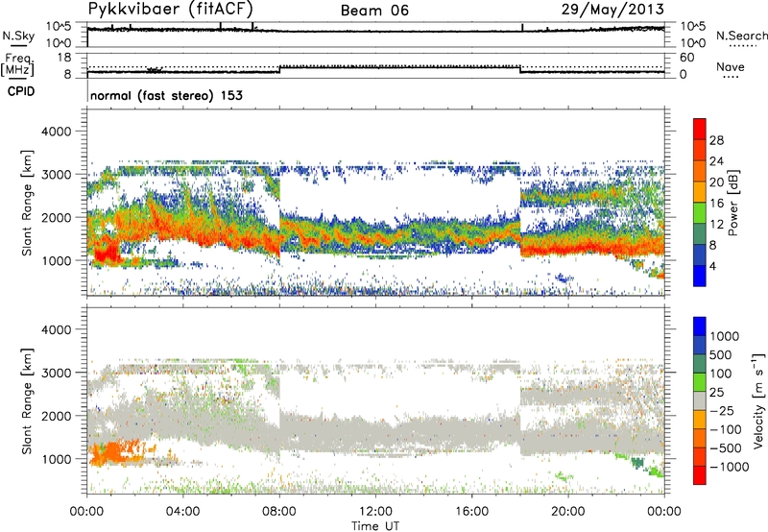Select the gray Velocity segment between 25 and -25
The image size is (768, 532).
(x=700, y=400)
